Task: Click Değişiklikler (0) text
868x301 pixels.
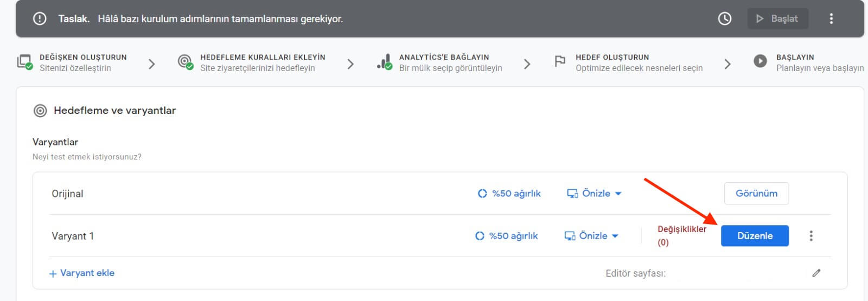Action: (682, 236)
